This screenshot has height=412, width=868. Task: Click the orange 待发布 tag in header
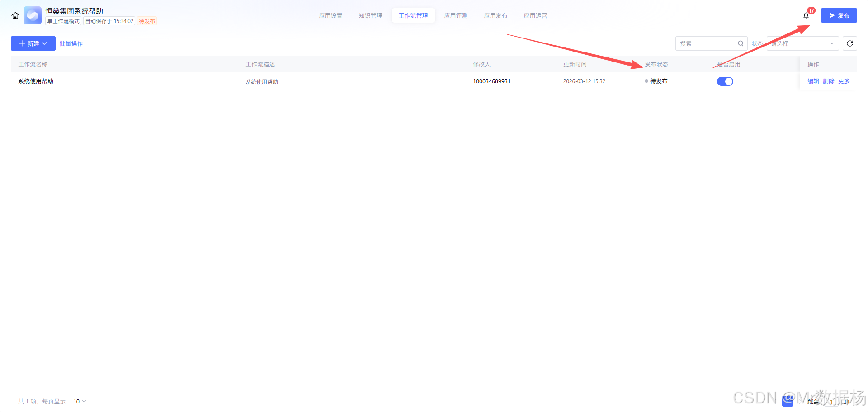[x=147, y=21]
